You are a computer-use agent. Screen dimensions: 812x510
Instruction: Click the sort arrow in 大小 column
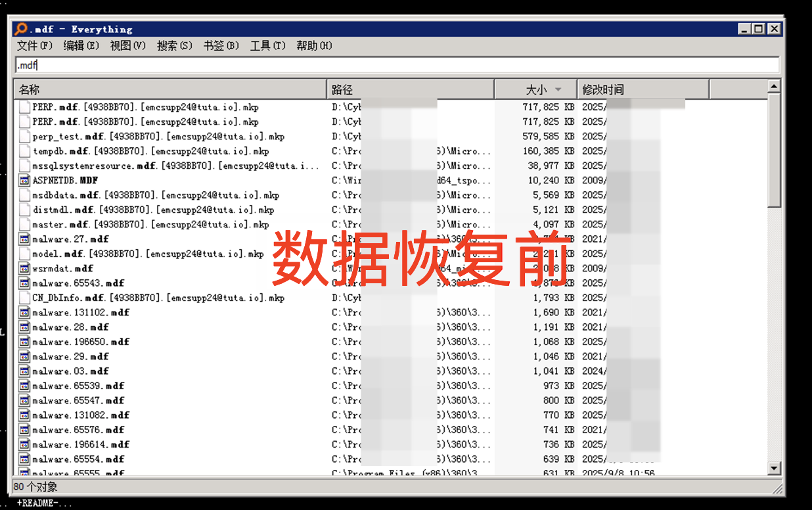(x=558, y=89)
